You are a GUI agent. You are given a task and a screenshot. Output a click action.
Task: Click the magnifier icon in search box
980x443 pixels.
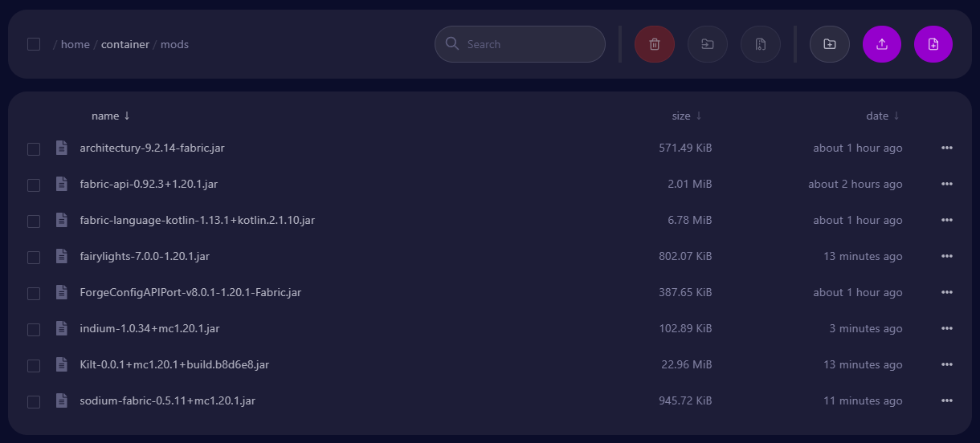point(452,43)
